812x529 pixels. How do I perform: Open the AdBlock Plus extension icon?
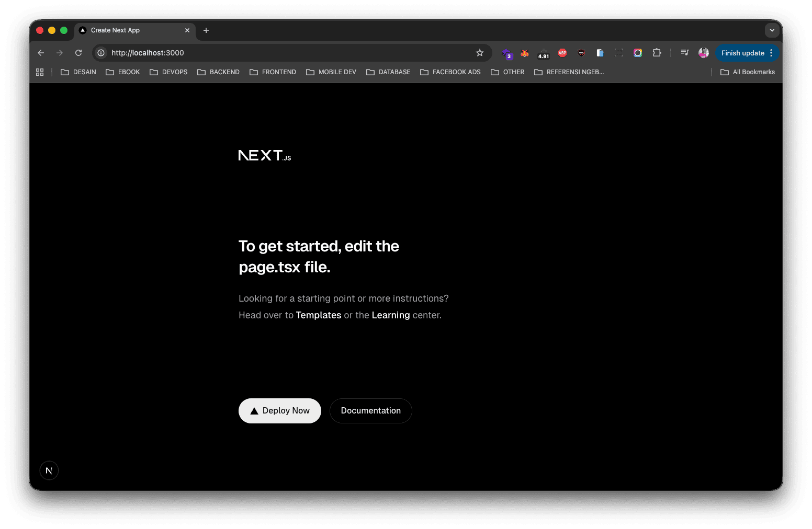click(562, 53)
